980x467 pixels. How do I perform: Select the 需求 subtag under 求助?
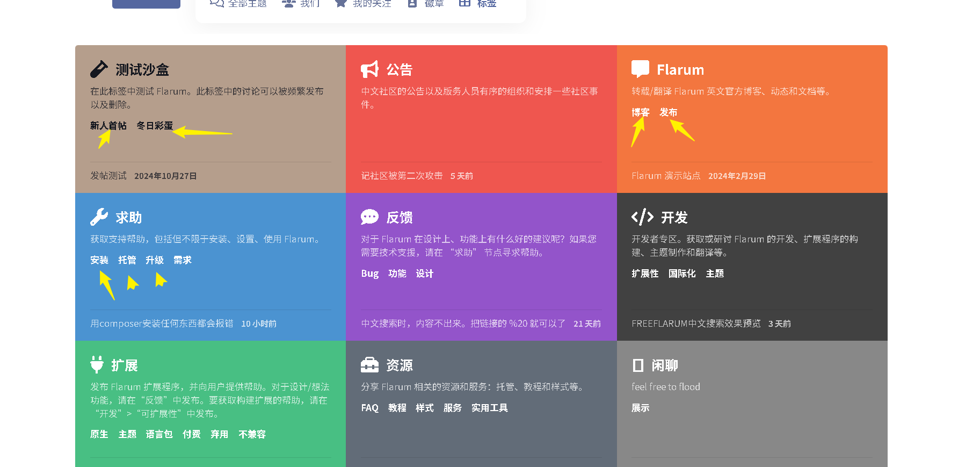click(183, 260)
